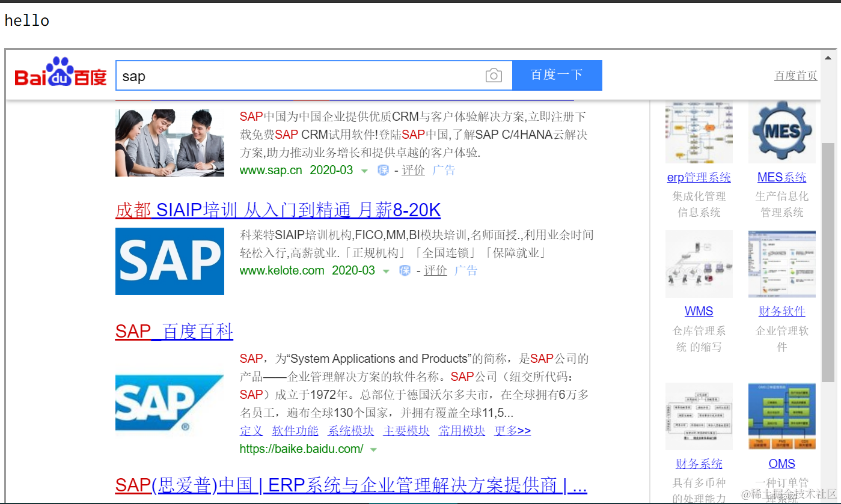Open the OMS sidebar link
The image size is (841, 504).
click(782, 464)
